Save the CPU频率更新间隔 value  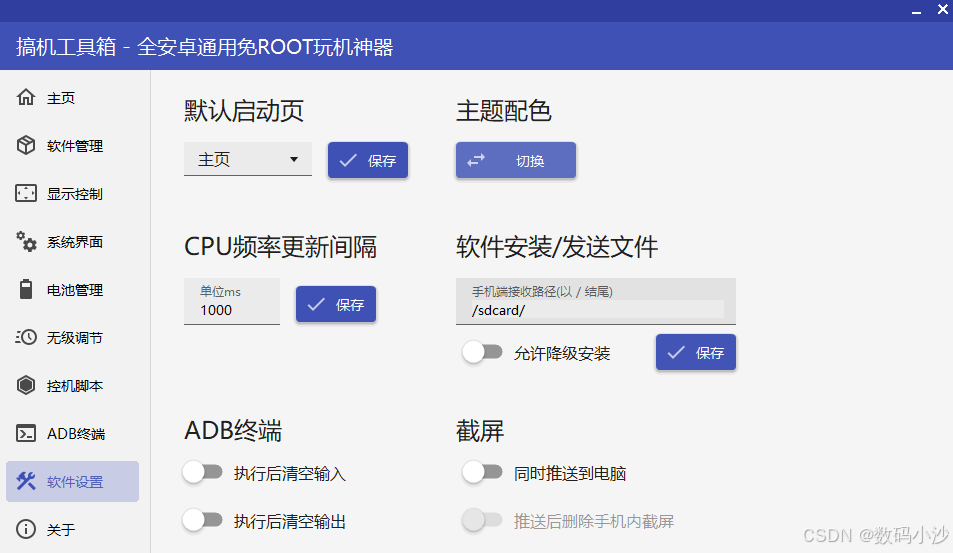tap(335, 304)
